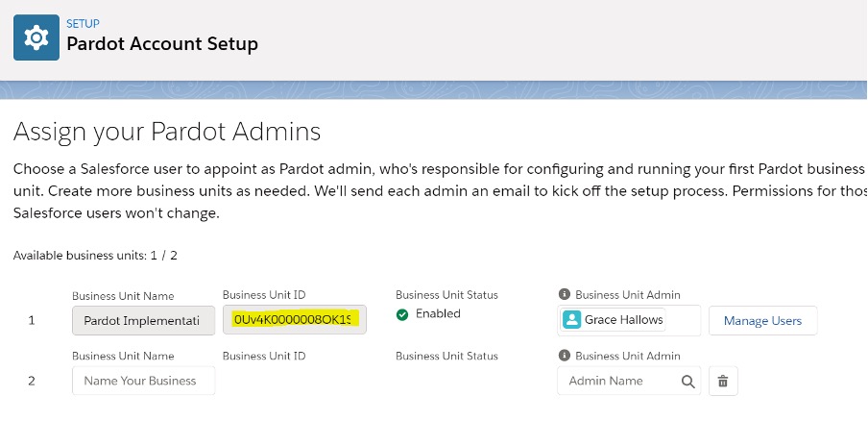Click the Admin Name lookup field
Image resolution: width=868 pixels, height=421 pixels.
pos(629,381)
